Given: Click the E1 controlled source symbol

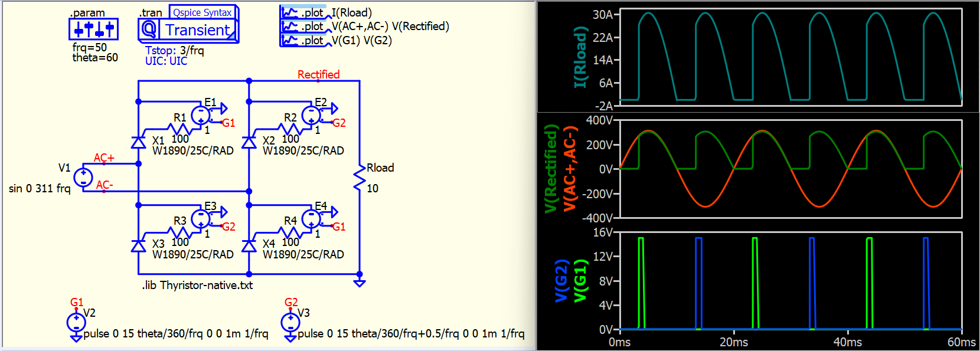Looking at the screenshot, I should (x=201, y=115).
